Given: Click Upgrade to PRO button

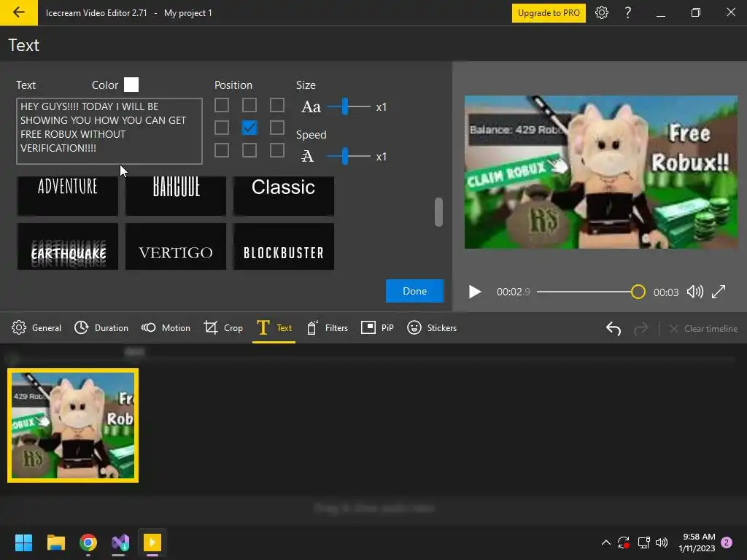Looking at the screenshot, I should 549,13.
